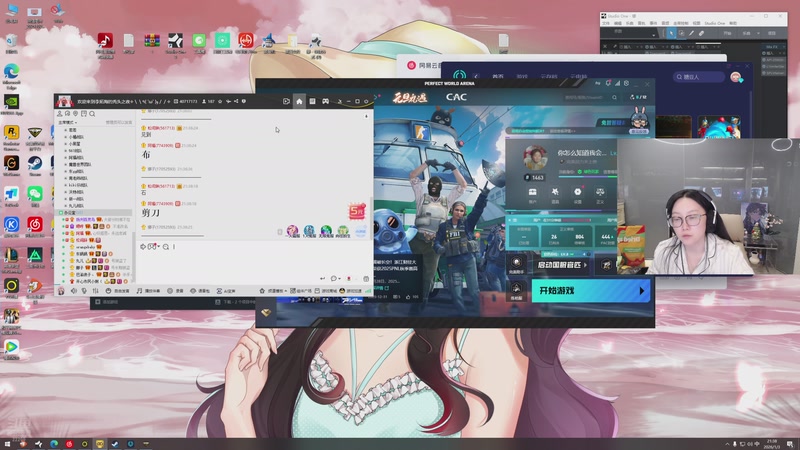Click the first gift avatar in YY gift bar

pos(292,231)
